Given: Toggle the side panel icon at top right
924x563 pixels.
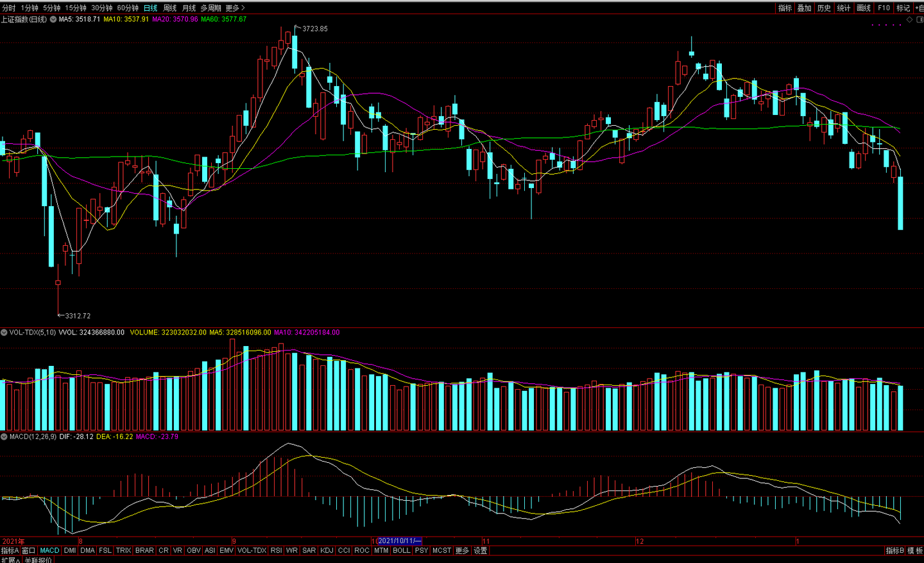Looking at the screenshot, I should click(x=919, y=20).
